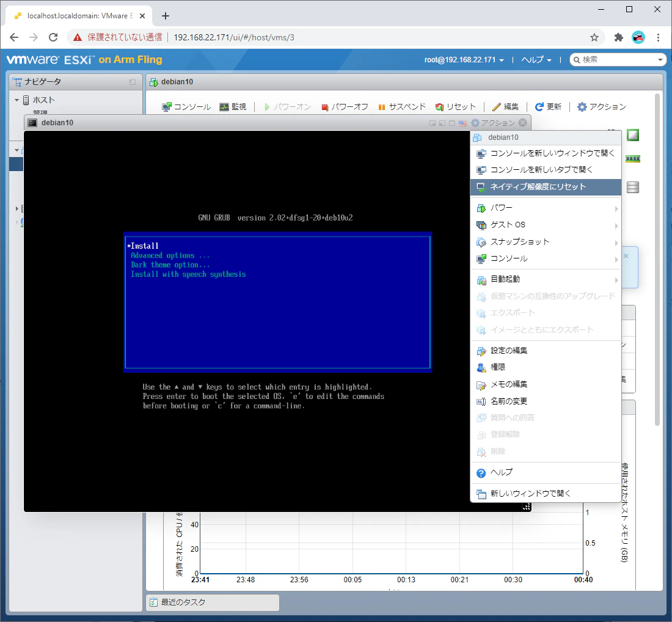Collapse the ホスト tree node
Viewport: 672px width, 622px height.
16,100
